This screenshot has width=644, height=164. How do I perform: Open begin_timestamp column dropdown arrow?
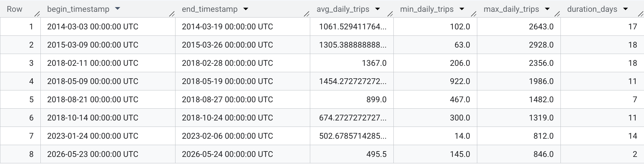[117, 9]
